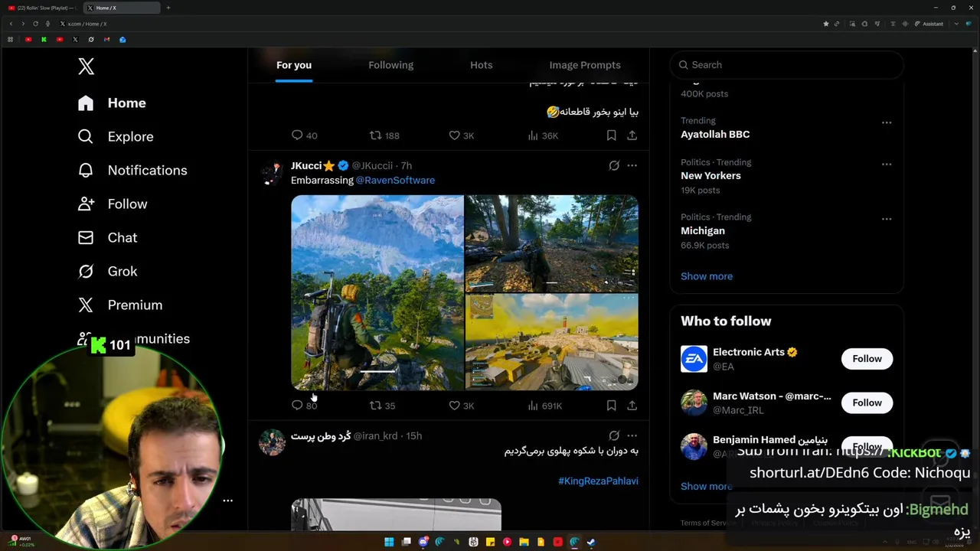The image size is (980, 551).
Task: Follow Marc Watson
Action: point(867,403)
